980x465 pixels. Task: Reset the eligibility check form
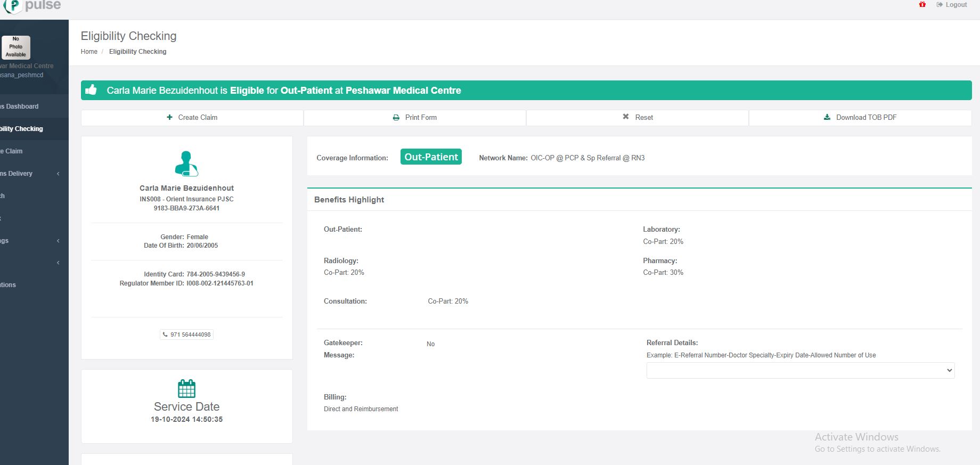638,118
